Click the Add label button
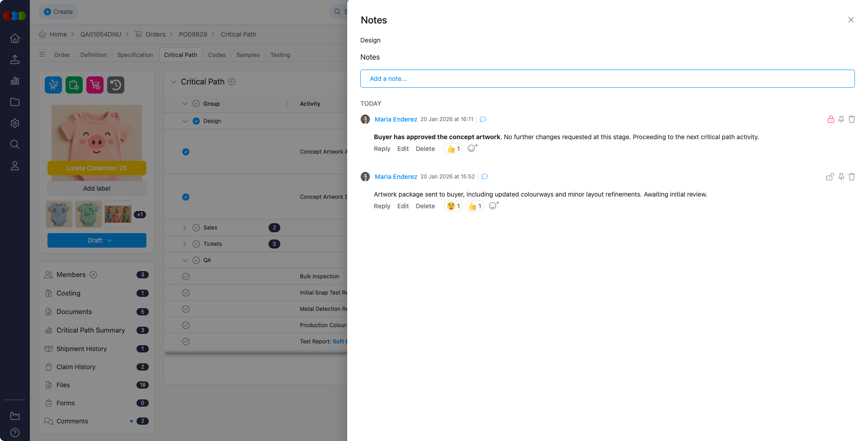 [x=97, y=188]
